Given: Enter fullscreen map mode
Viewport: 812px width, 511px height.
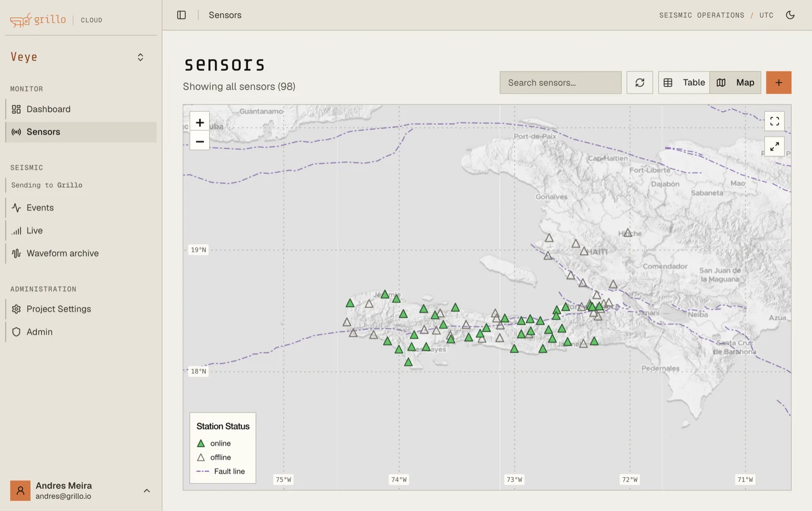Looking at the screenshot, I should click(x=774, y=121).
